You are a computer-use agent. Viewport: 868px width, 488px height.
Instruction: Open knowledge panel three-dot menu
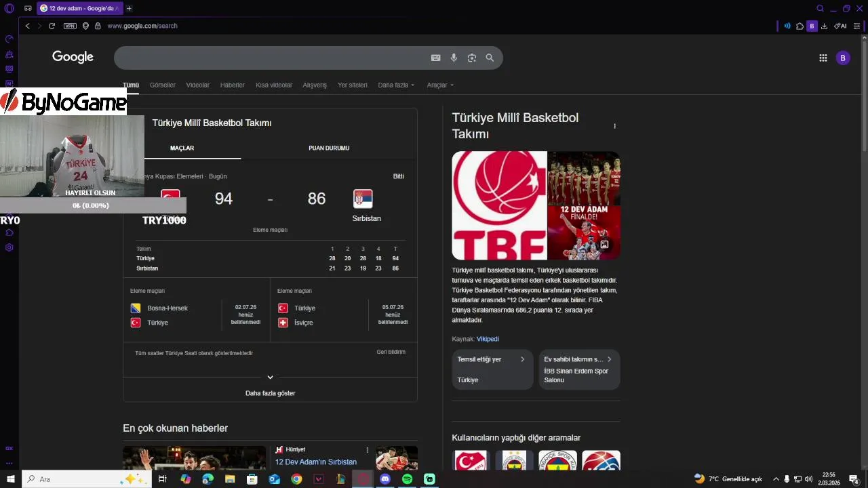coord(615,126)
